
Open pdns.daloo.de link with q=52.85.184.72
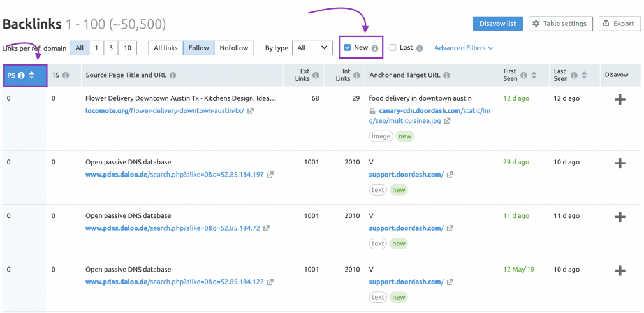[x=173, y=228]
